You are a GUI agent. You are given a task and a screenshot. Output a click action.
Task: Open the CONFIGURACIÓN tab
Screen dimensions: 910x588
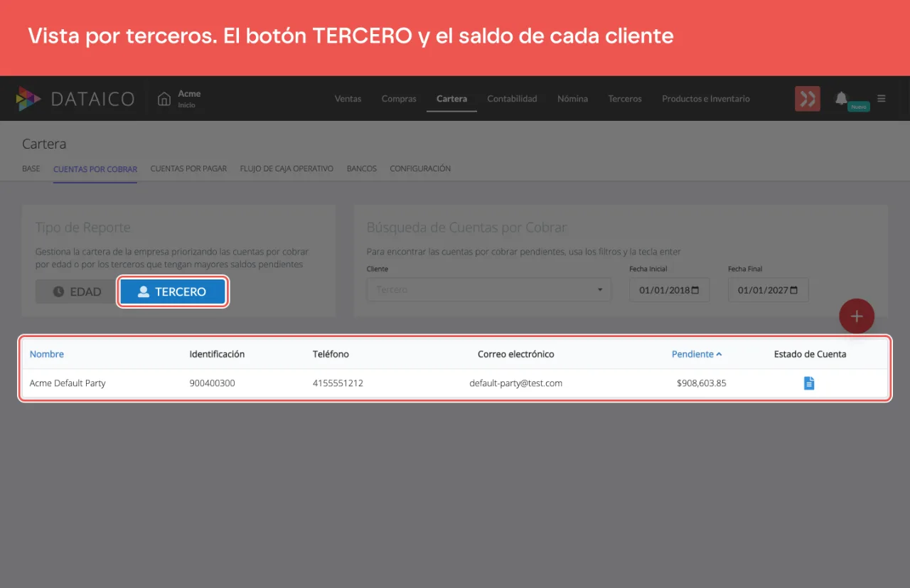[420, 169]
